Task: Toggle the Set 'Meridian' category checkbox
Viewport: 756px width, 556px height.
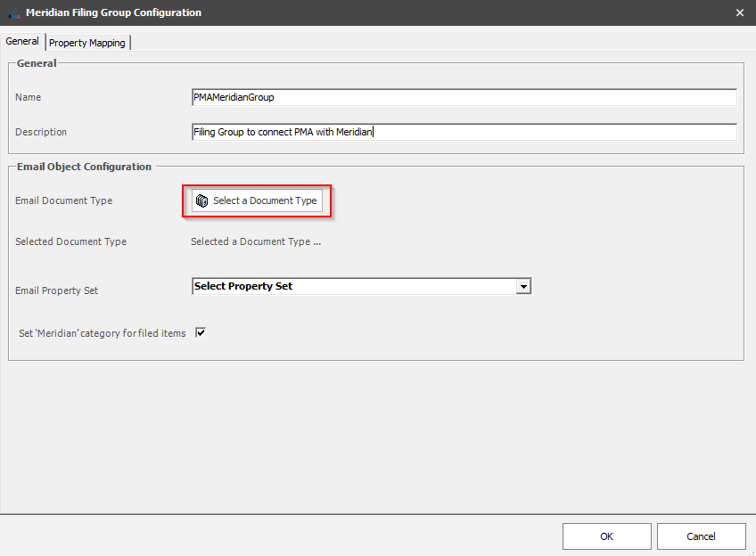Action: (x=201, y=332)
